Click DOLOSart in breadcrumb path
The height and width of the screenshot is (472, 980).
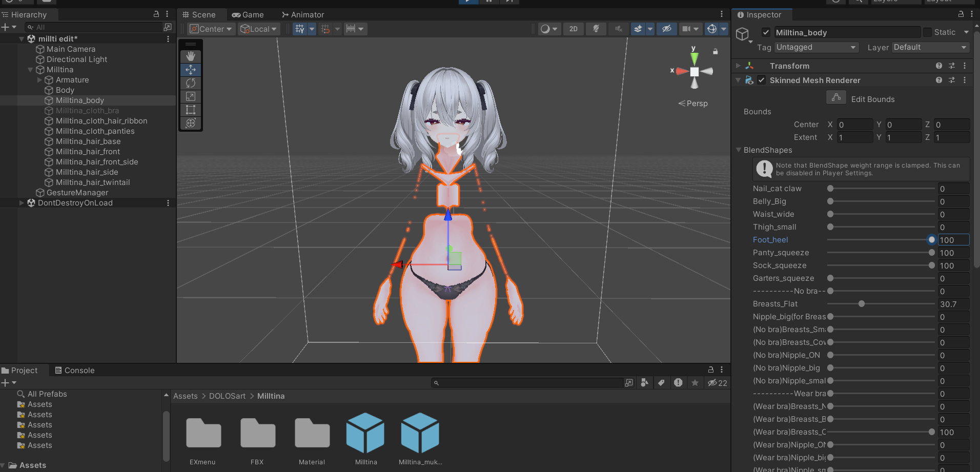[227, 396]
